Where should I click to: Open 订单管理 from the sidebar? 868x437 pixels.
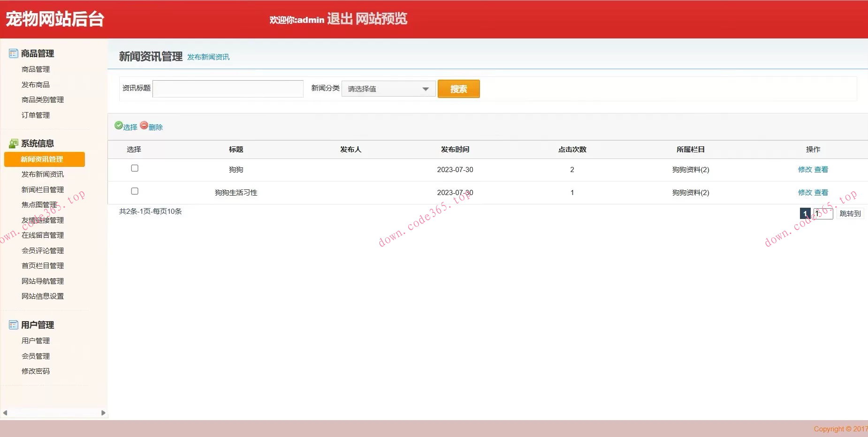point(35,114)
